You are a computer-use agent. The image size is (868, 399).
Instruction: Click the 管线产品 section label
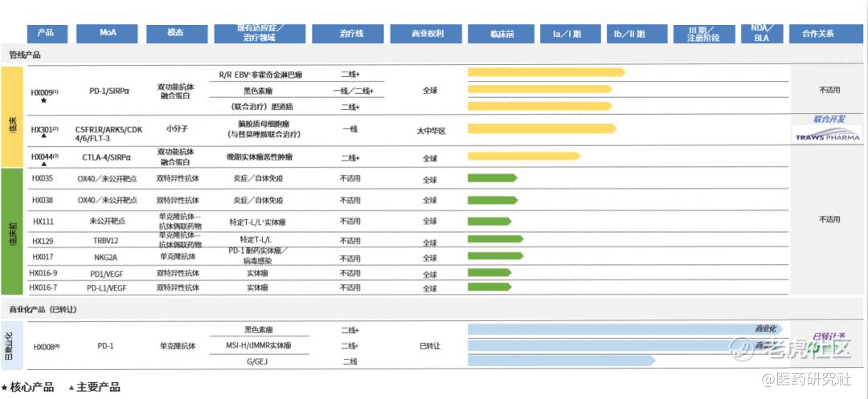pyautogui.click(x=25, y=55)
